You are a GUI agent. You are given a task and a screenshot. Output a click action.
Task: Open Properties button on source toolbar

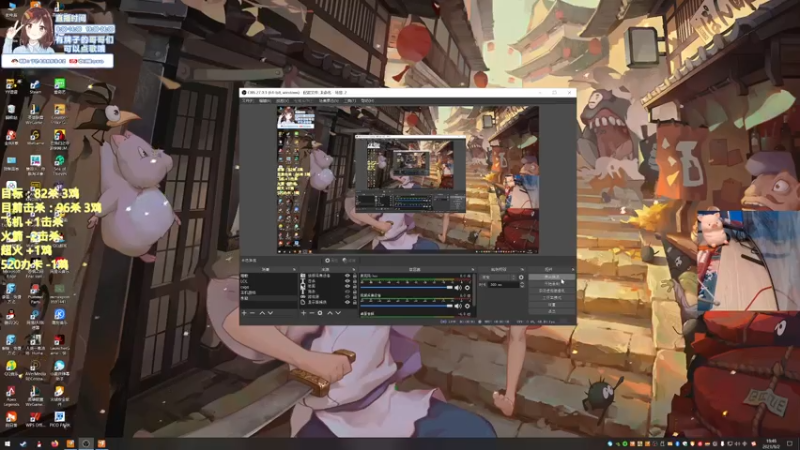332,260
